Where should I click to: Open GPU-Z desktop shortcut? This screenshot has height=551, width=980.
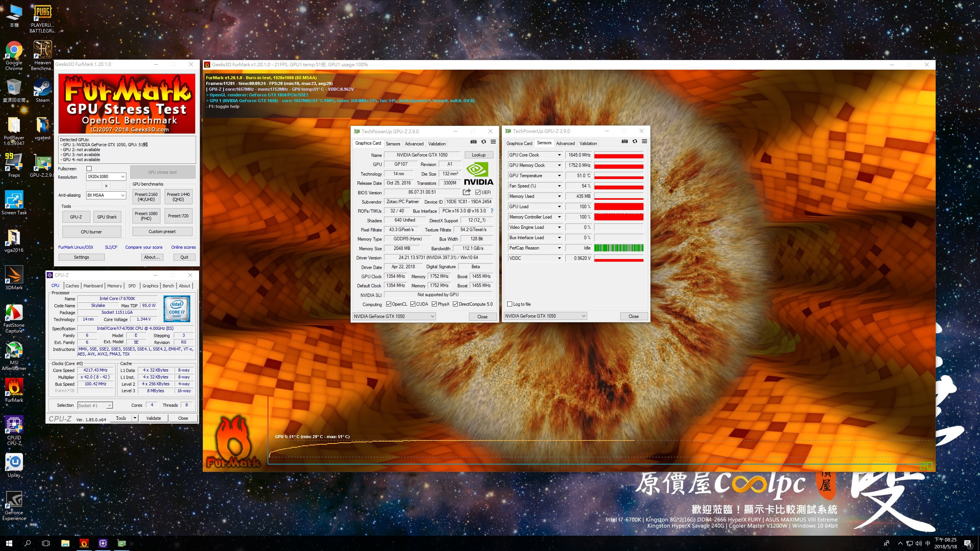(42, 166)
